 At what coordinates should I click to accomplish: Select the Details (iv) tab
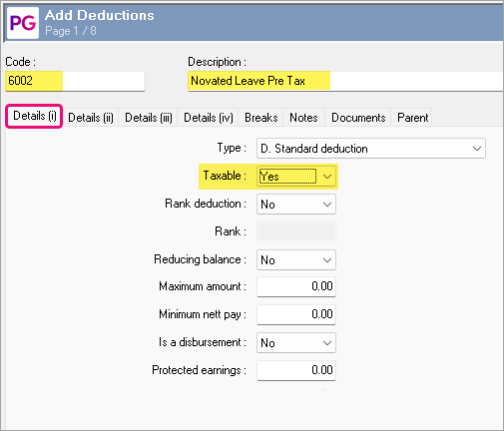point(209,118)
